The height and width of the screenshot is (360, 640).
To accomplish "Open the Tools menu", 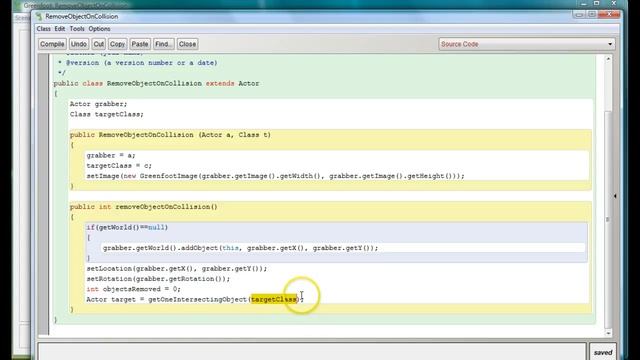I will coord(77,29).
